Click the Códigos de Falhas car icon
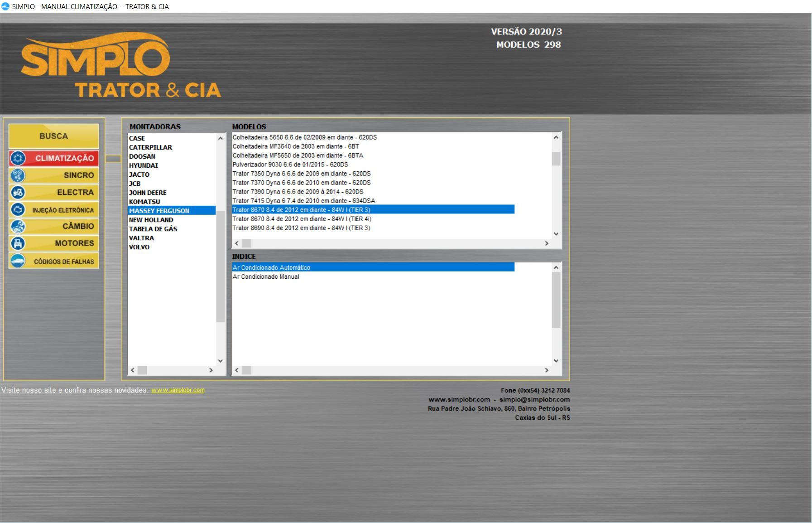812x523 pixels. pos(18,261)
